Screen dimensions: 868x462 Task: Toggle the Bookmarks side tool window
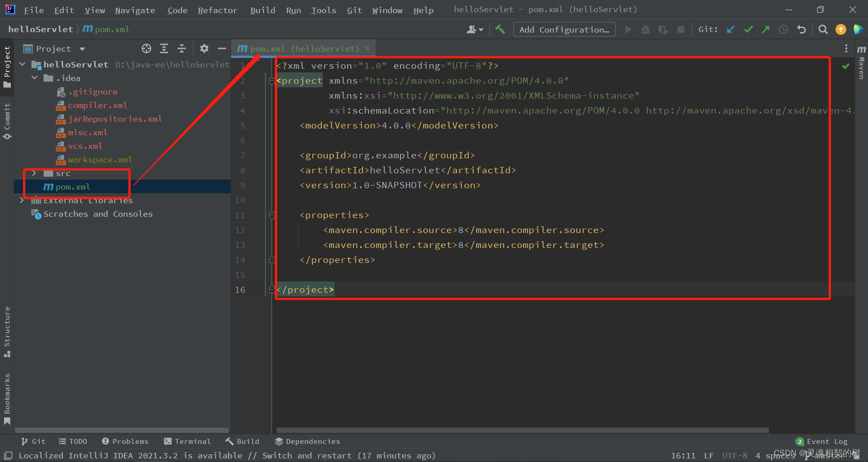click(7, 399)
